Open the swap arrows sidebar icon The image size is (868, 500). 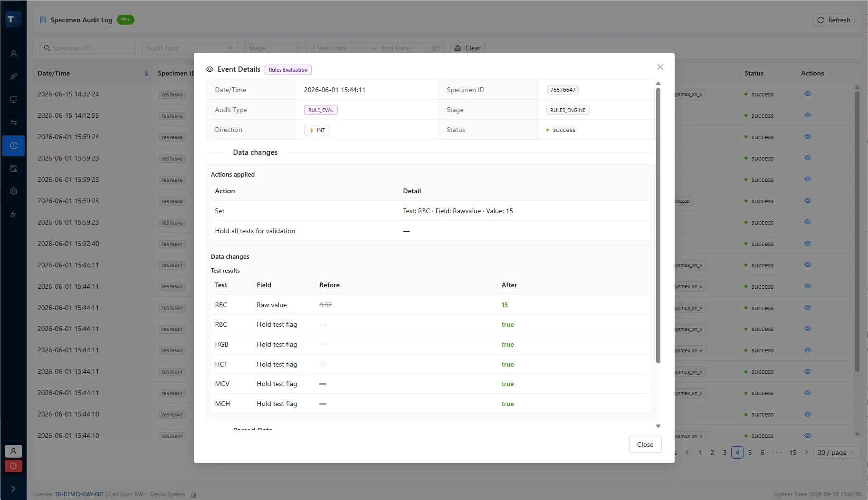point(13,123)
